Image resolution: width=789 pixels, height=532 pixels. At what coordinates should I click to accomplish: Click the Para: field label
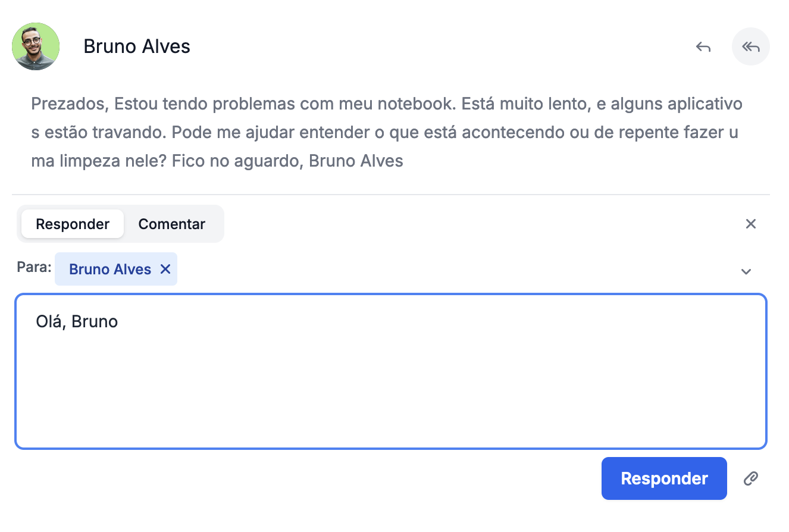35,267
